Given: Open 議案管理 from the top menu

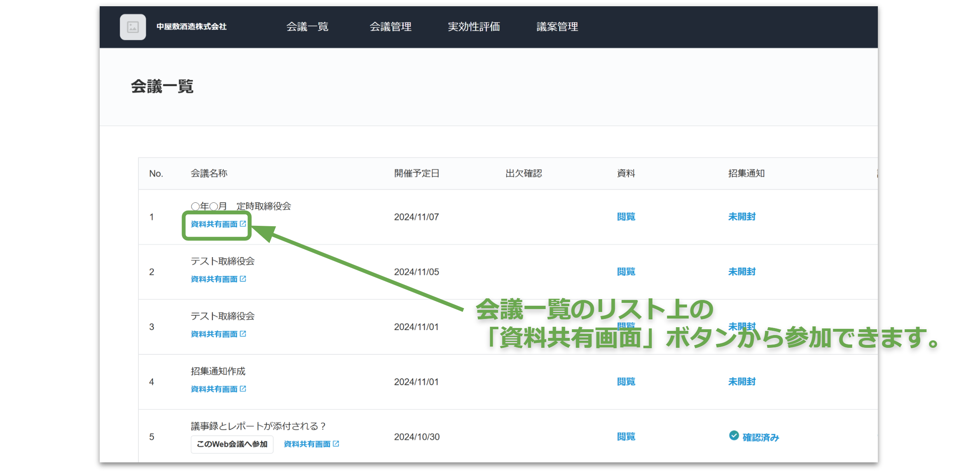Looking at the screenshot, I should coord(557,26).
